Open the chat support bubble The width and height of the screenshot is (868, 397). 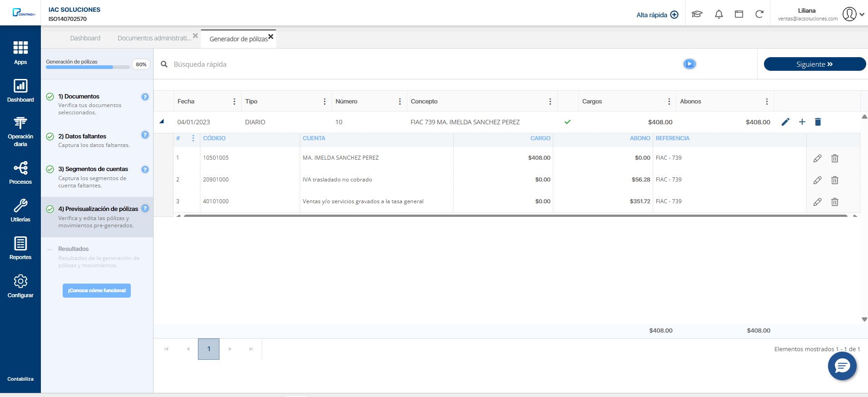pyautogui.click(x=842, y=366)
